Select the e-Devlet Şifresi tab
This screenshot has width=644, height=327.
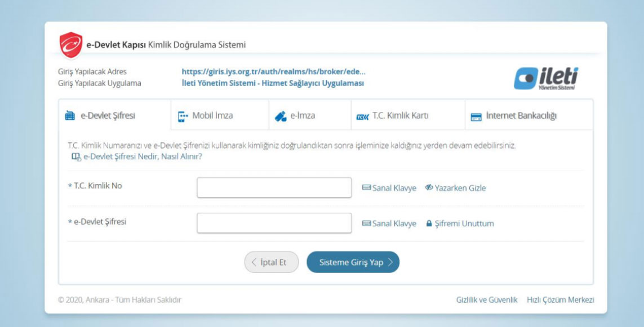[x=114, y=115]
